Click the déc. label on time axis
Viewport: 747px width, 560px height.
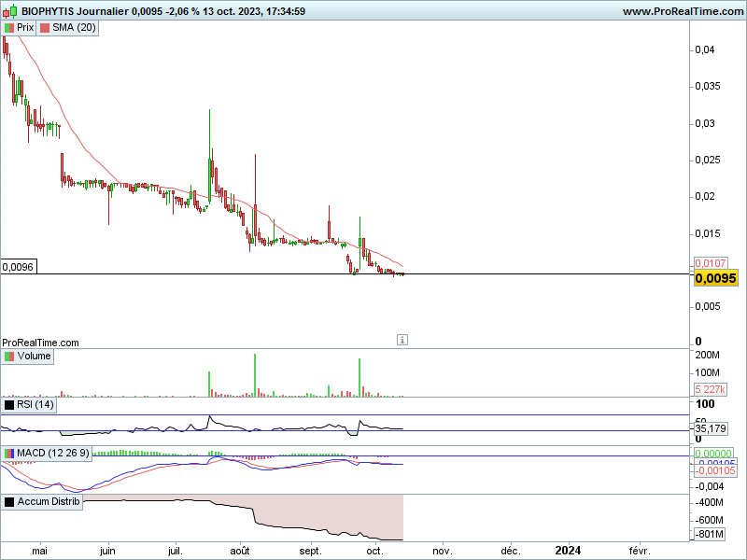pyautogui.click(x=511, y=551)
